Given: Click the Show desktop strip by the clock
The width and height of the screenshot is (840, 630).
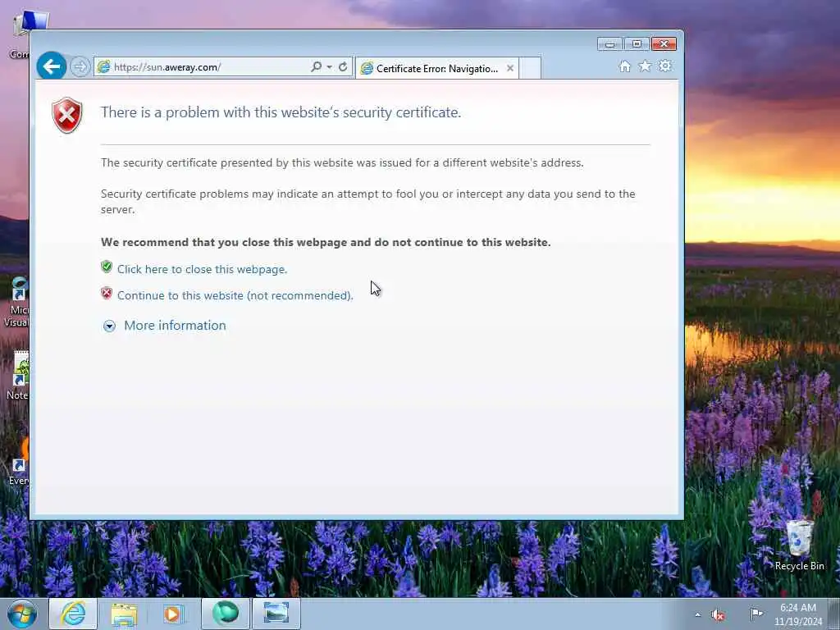Looking at the screenshot, I should [x=834, y=614].
